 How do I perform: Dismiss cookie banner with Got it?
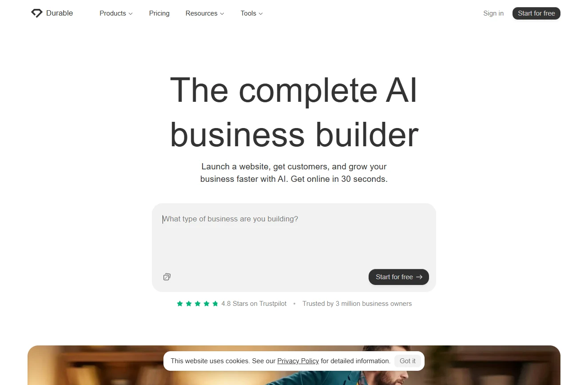[x=408, y=361]
